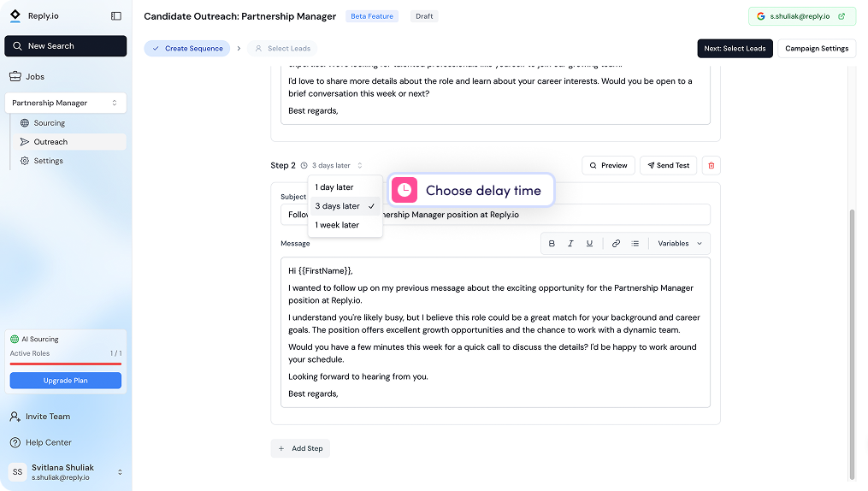Click the AI Sourcing globe icon

[x=15, y=339]
